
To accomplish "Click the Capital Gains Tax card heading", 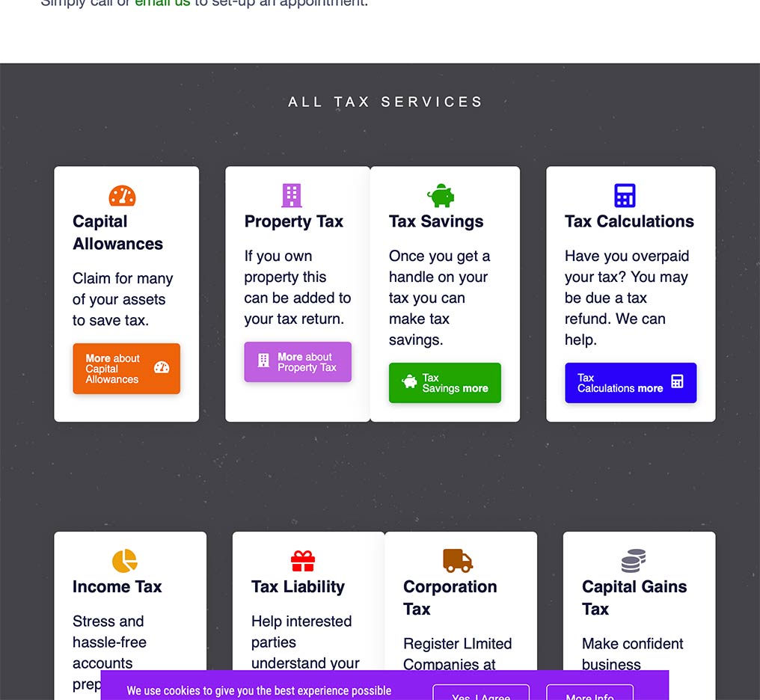I will tap(634, 598).
